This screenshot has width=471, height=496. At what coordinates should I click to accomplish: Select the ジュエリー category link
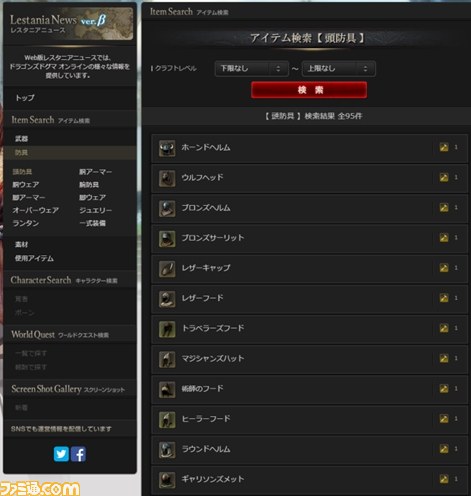pyautogui.click(x=95, y=210)
